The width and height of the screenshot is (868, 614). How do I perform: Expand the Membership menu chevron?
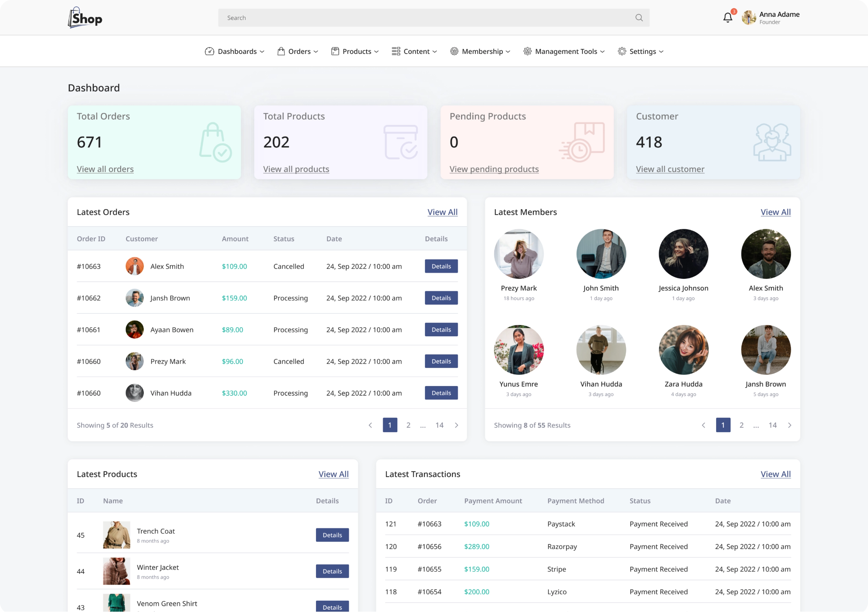[x=508, y=52]
